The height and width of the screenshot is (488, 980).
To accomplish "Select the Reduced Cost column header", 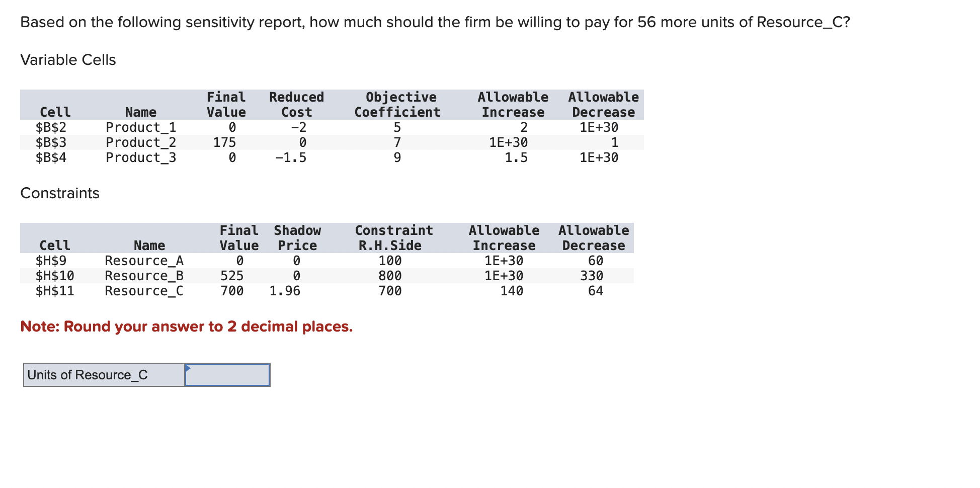I will (296, 104).
